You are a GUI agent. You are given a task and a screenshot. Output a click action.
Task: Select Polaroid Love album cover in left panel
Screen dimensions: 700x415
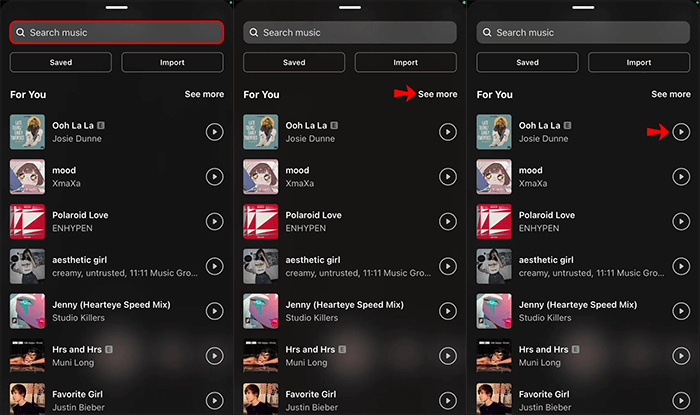[27, 221]
